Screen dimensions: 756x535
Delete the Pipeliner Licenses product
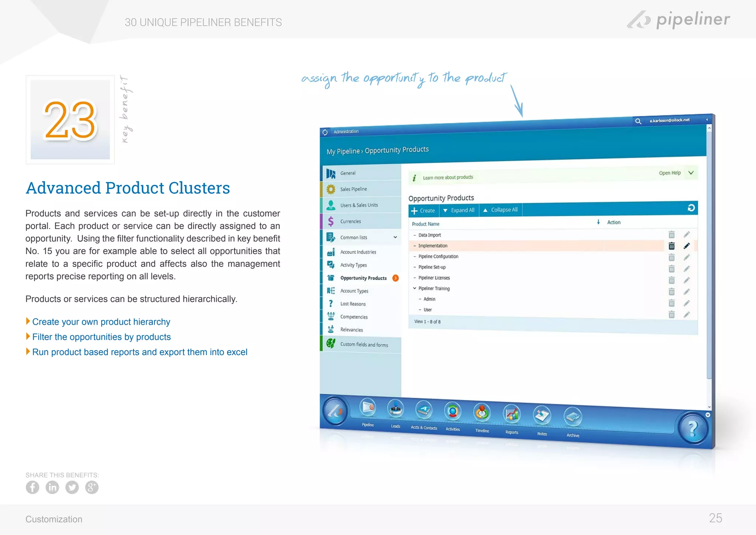pos(671,280)
